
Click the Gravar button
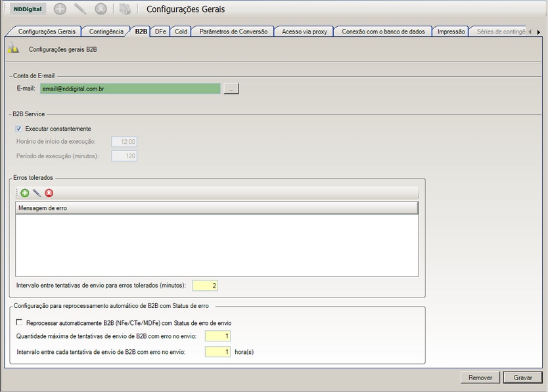[523, 378]
